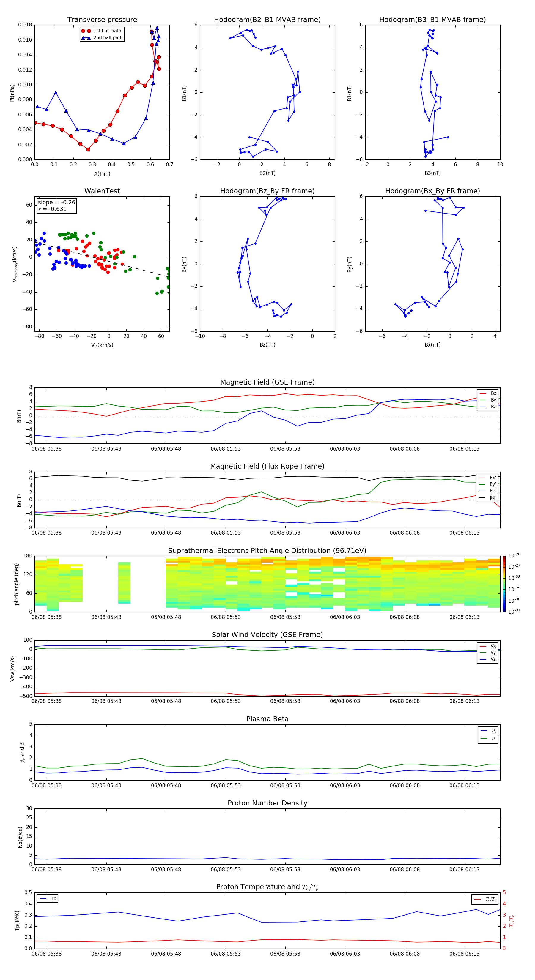Click the 'Bx' legend entry in GSE plot
Image resolution: width=535 pixels, height=980 pixels.
coord(488,393)
